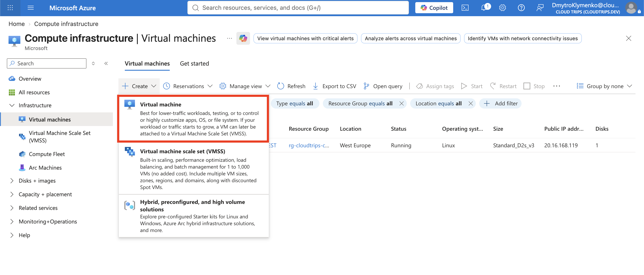
Task: Click the Copilot button in header
Action: (434, 8)
